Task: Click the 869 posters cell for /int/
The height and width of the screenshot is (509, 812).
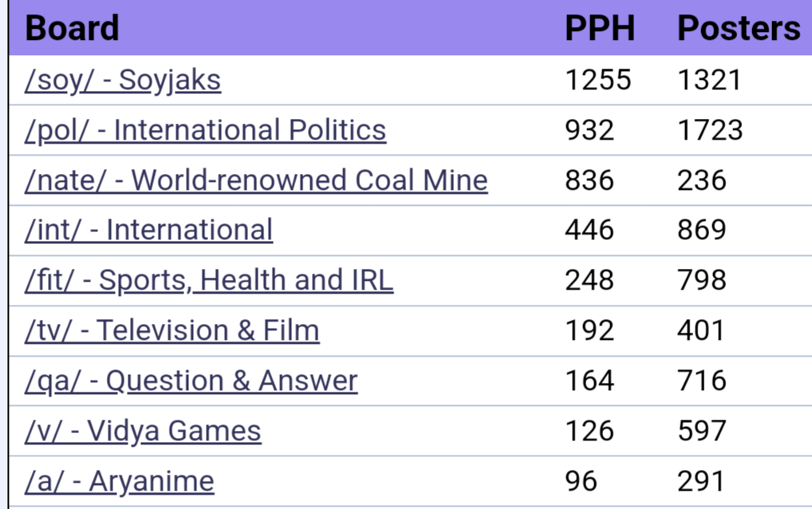Action: point(702,230)
